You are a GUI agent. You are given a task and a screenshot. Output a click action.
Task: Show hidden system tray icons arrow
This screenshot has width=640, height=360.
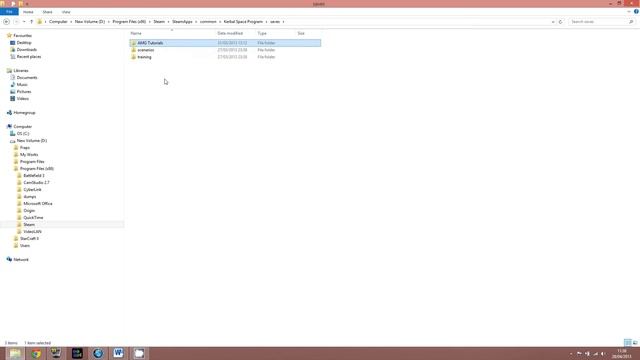click(571, 354)
